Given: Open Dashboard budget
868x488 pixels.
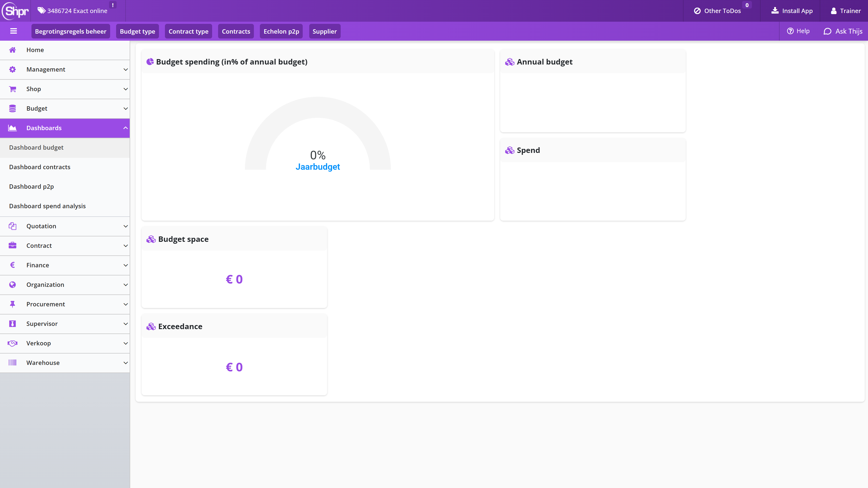Looking at the screenshot, I should point(65,147).
